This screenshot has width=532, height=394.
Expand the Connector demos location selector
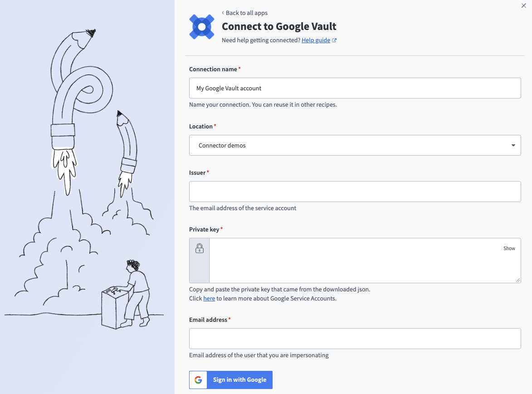[x=355, y=145]
